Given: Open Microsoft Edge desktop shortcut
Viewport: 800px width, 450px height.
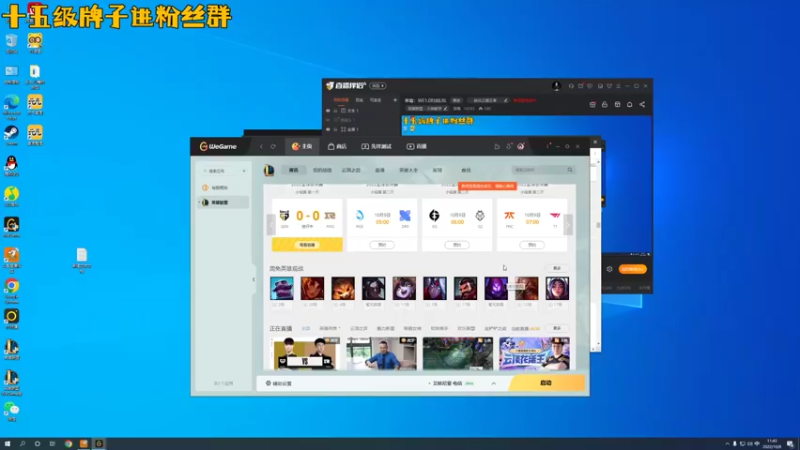Looking at the screenshot, I should [x=11, y=107].
